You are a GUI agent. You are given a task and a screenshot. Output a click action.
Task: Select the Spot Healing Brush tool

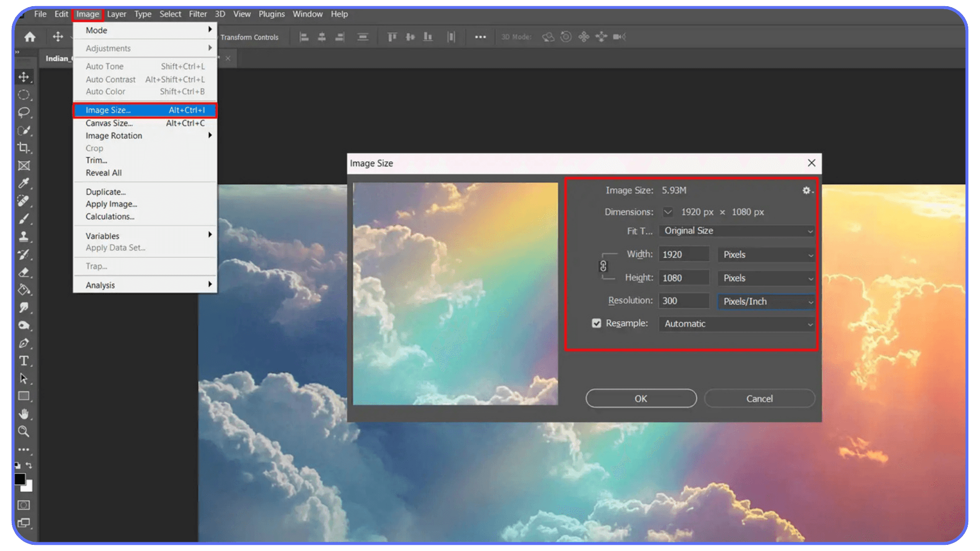click(x=23, y=201)
